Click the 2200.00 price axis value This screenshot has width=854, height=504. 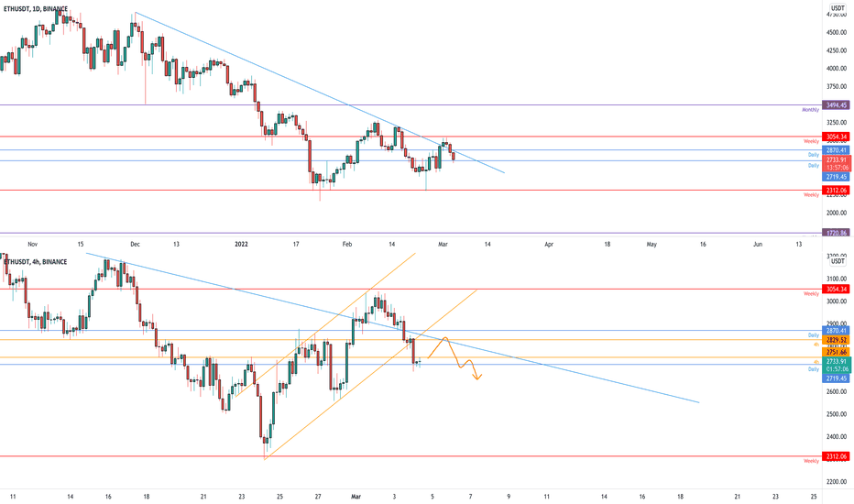(x=837, y=482)
